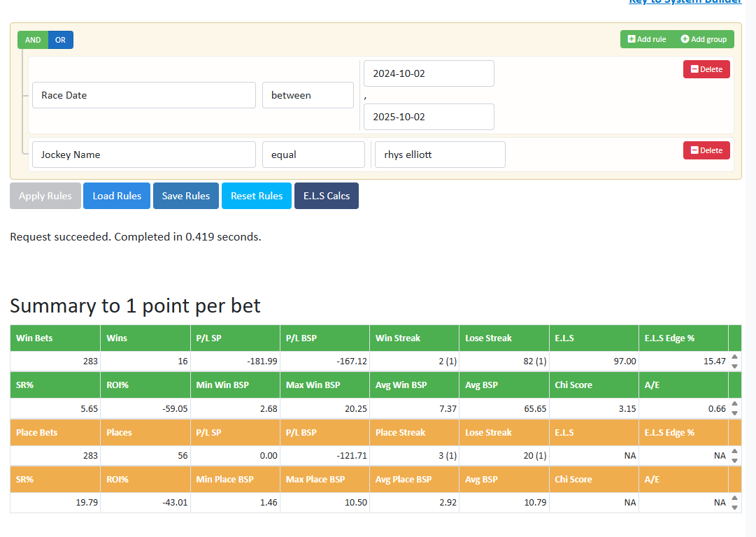Screen dimensions: 756x537
Task: Toggle the AND condition
Action: pos(33,40)
